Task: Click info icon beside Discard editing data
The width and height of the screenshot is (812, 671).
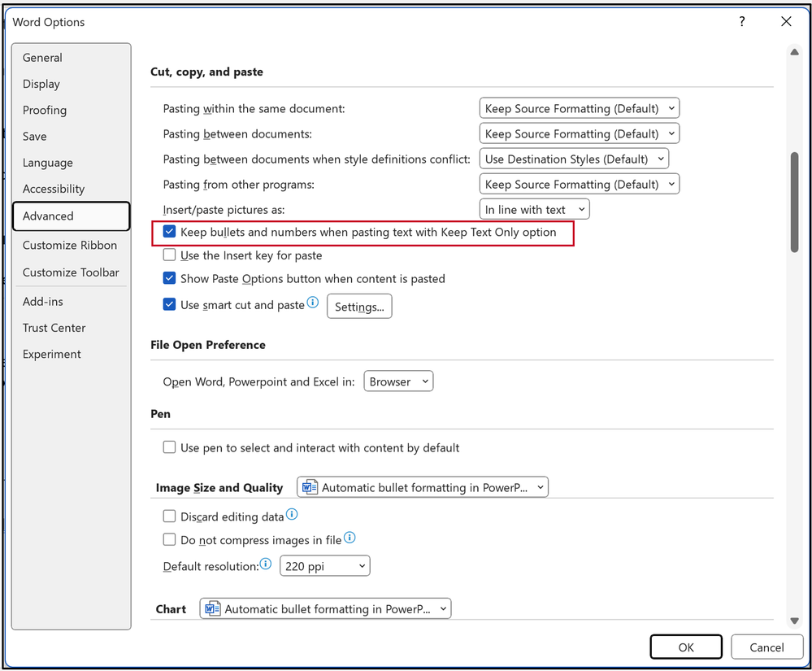Action: coord(292,514)
